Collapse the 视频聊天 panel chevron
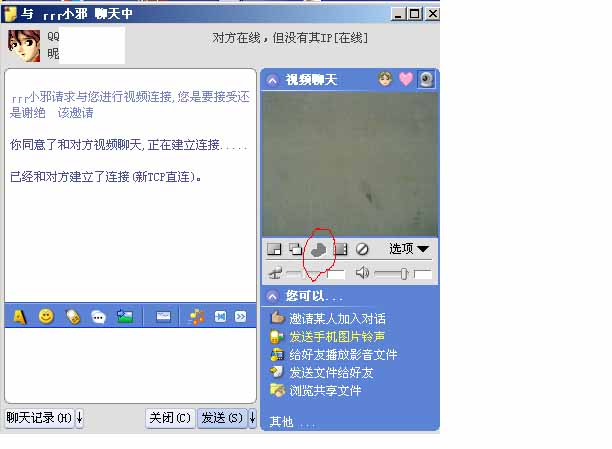 click(x=272, y=80)
